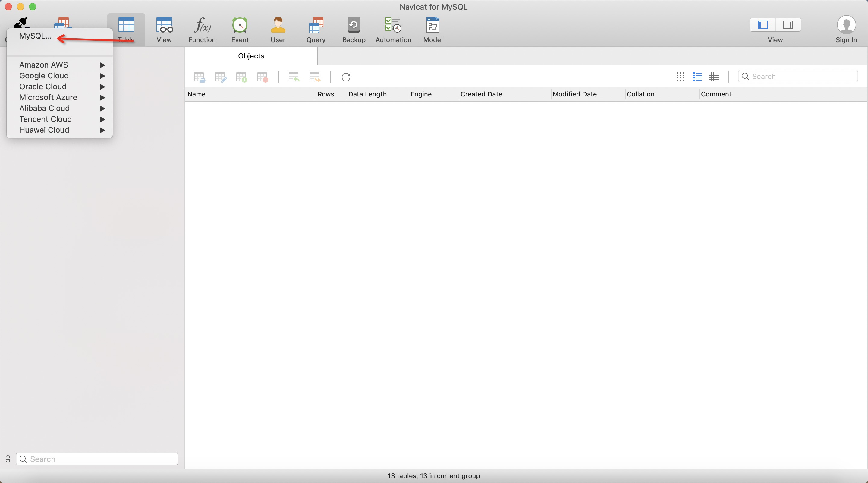This screenshot has width=868, height=483.
Task: Sort by the Collation column header
Action: [x=662, y=94]
